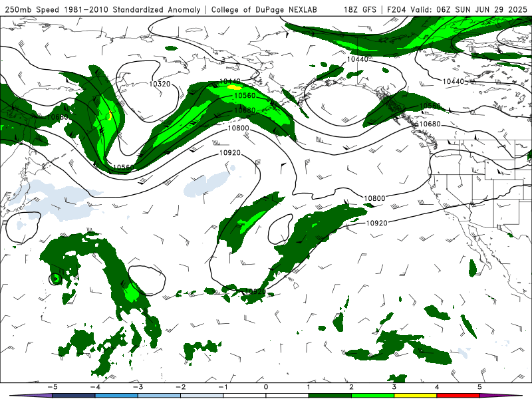Screen dimensions: 532x399
Task: Click the small circled green anomaly near the west Pacific
Action: pyautogui.click(x=55, y=279)
